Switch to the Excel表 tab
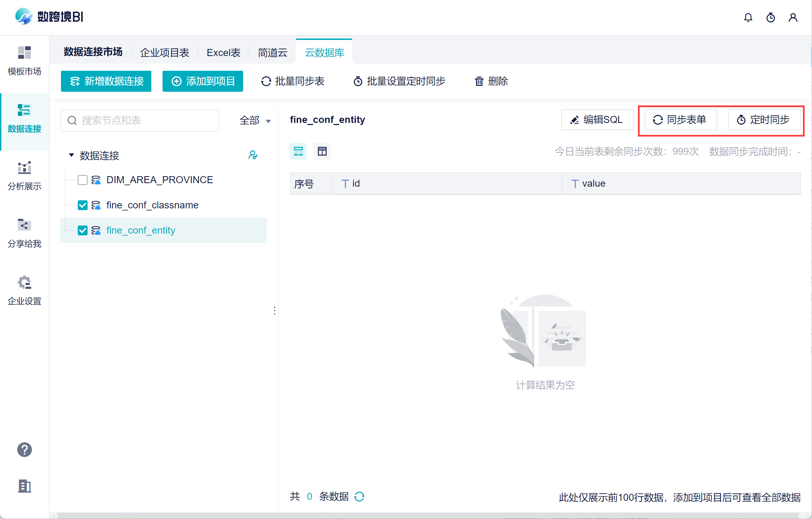Image resolution: width=812 pixels, height=519 pixels. coord(223,53)
